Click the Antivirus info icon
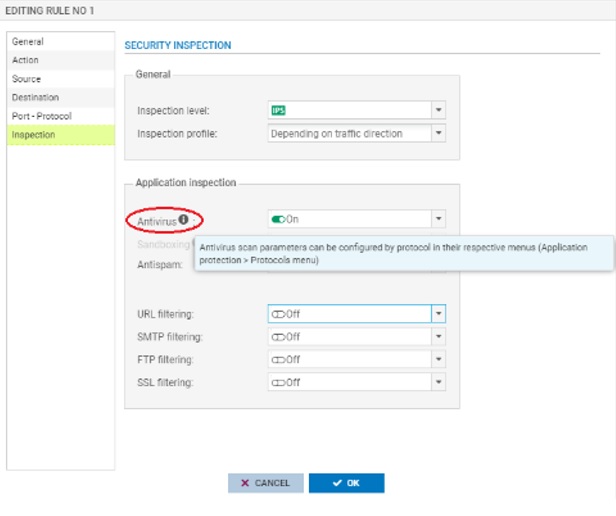The height and width of the screenshot is (516, 616). pos(183,220)
